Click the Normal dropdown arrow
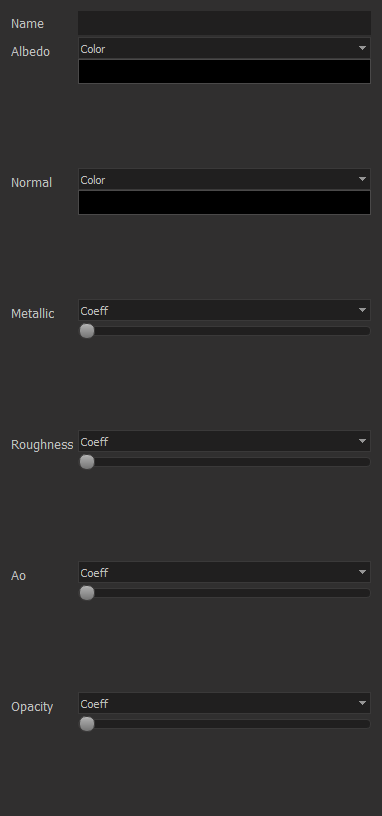The height and width of the screenshot is (816, 382). pos(363,180)
